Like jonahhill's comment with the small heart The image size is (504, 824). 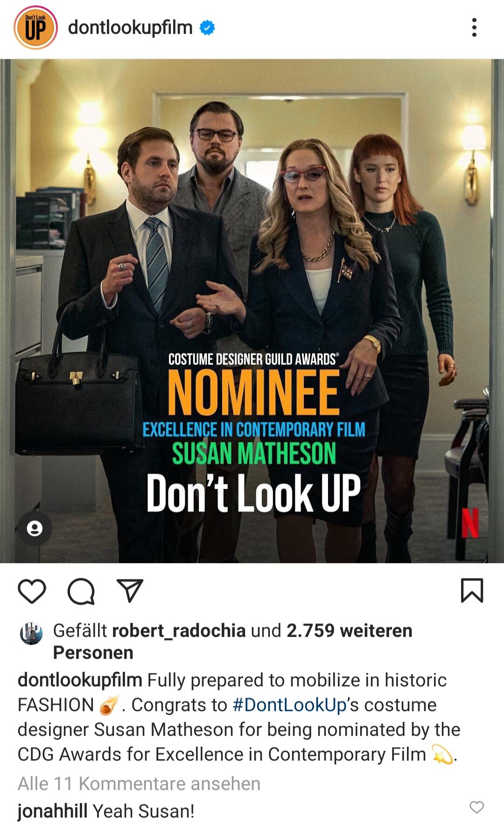[476, 807]
